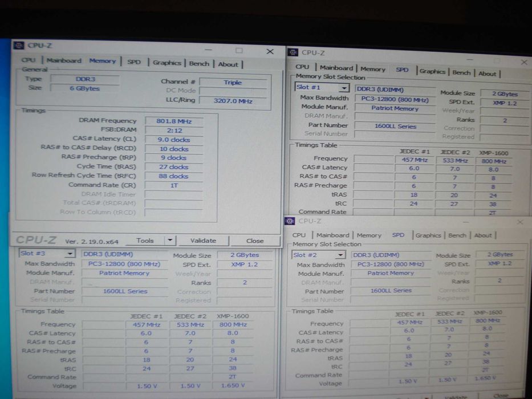Screen dimensions: 532x399
Task: Open Bench tab in Slot #1 window
Action: 461,72
